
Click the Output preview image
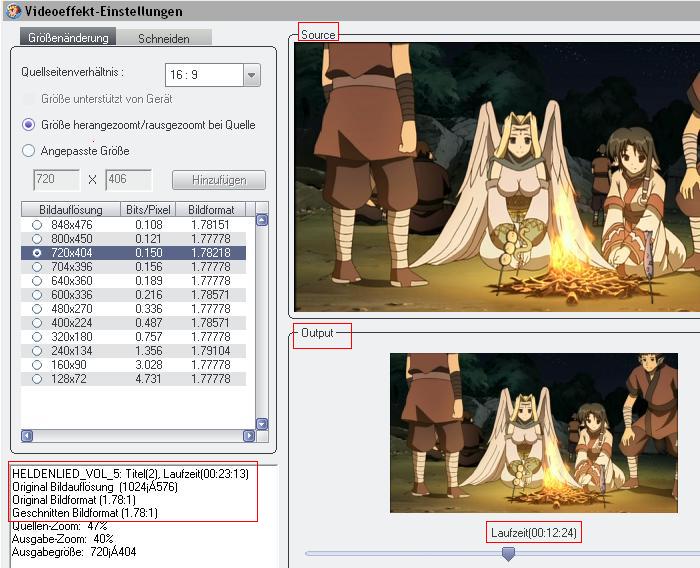click(534, 433)
